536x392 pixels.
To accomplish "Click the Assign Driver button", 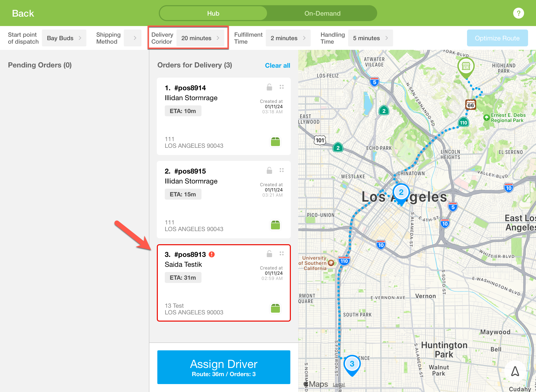I will click(224, 367).
